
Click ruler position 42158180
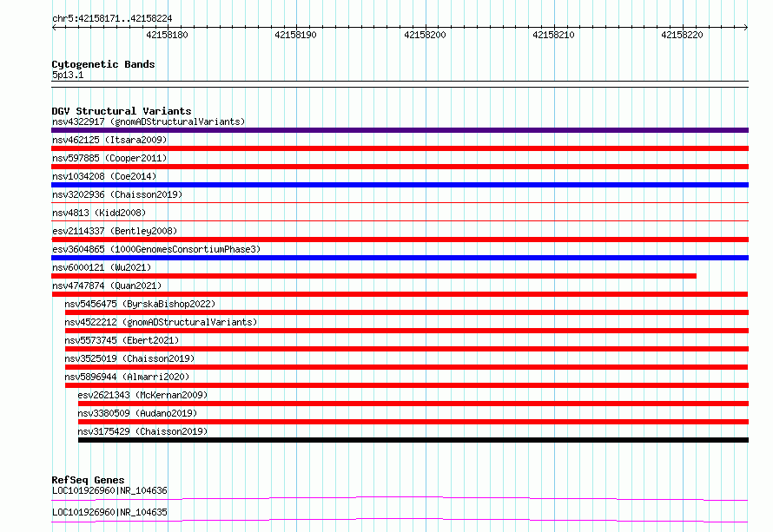[x=167, y=35]
